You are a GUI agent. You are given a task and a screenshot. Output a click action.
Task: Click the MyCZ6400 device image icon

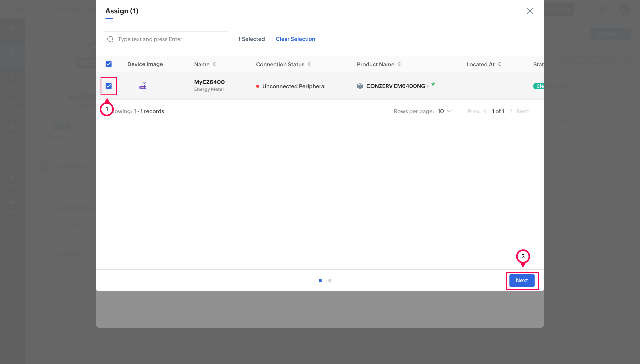coord(143,86)
